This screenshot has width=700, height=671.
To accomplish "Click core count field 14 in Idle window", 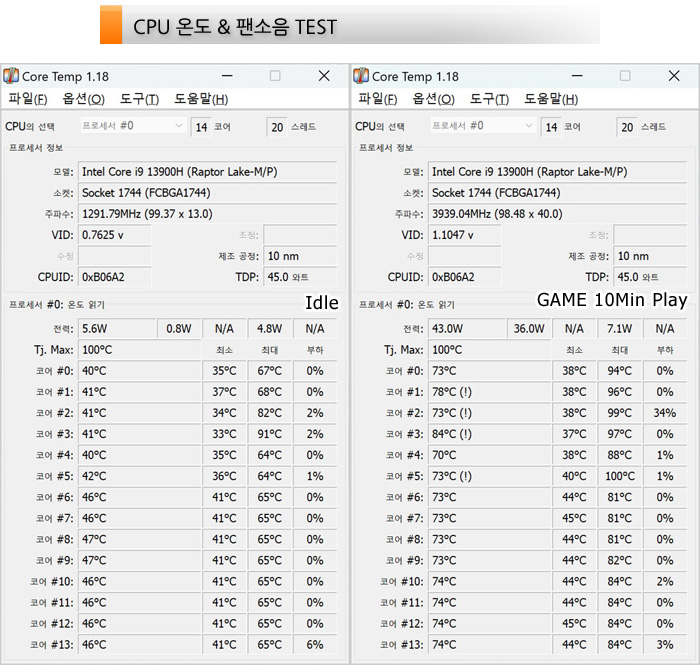I will click(200, 127).
